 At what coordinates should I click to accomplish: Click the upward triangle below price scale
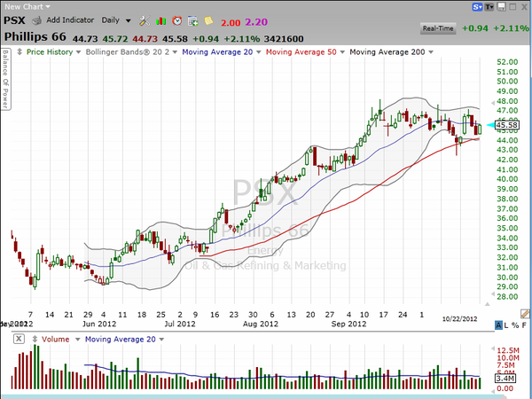coord(487,304)
